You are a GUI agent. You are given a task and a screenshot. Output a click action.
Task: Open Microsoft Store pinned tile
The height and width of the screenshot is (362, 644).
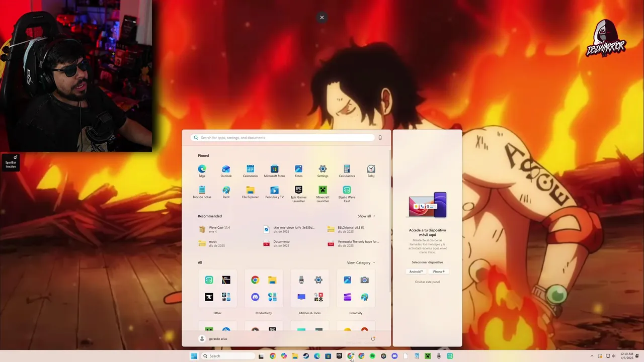(x=274, y=171)
